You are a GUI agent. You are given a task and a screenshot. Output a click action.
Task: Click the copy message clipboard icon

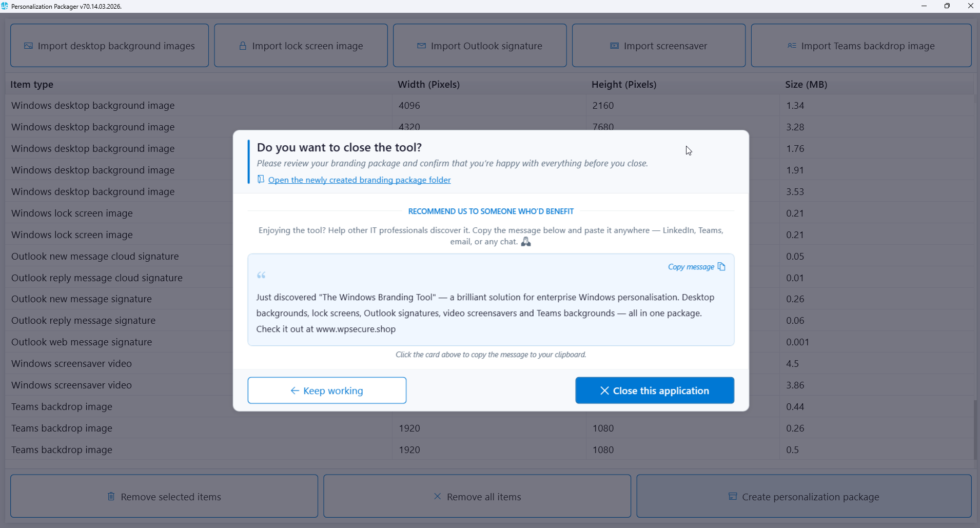click(x=721, y=267)
